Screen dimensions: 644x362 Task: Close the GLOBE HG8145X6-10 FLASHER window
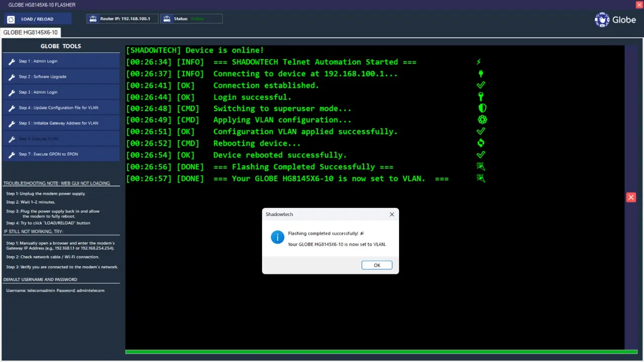coord(639,5)
